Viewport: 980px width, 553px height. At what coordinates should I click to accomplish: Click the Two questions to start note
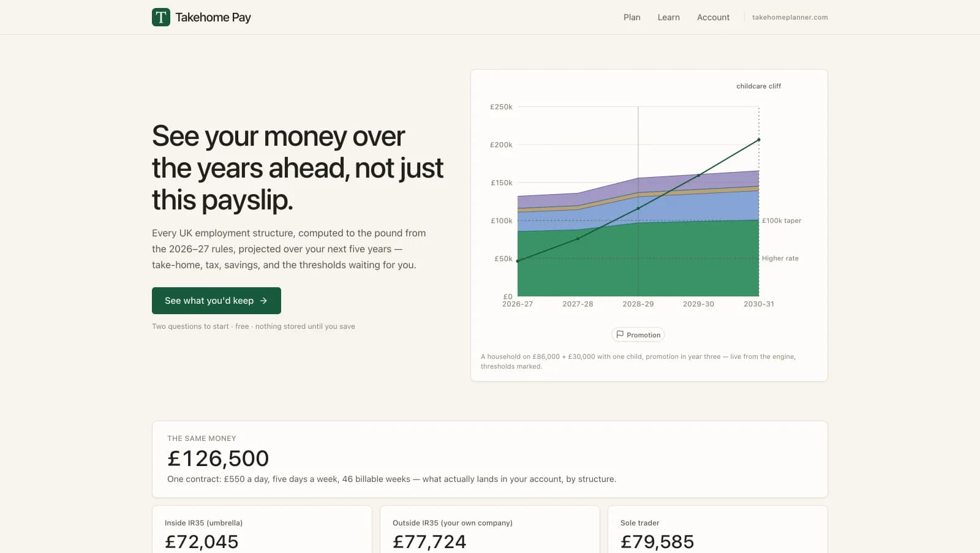(254, 326)
